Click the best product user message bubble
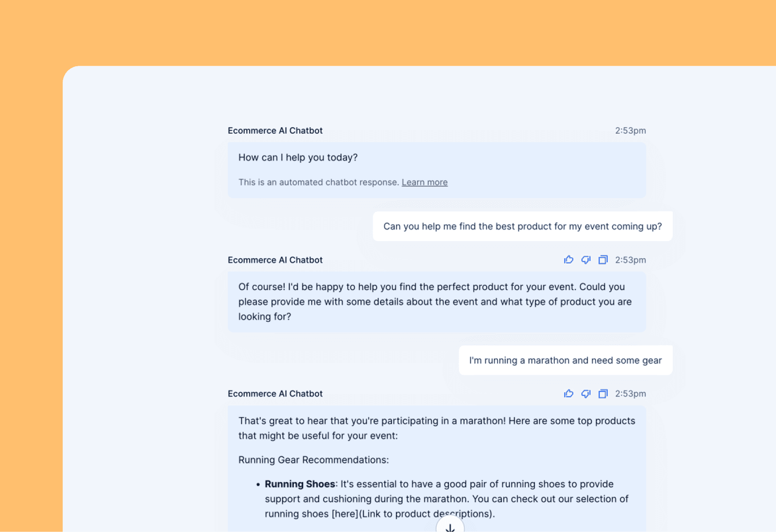Screen dimensions: 776x532 point(522,226)
